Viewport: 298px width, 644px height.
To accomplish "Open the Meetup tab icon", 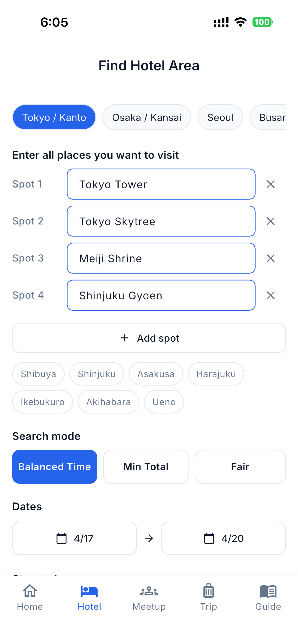I will (149, 591).
